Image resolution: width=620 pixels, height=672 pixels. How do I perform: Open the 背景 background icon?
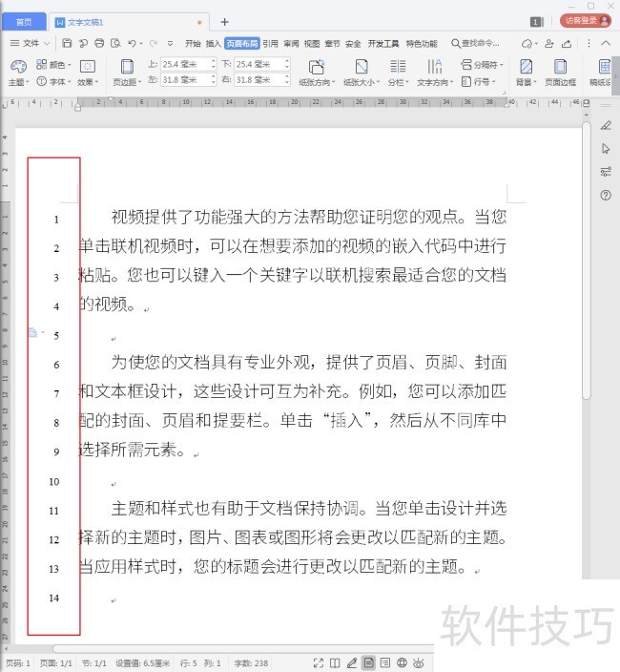click(526, 67)
